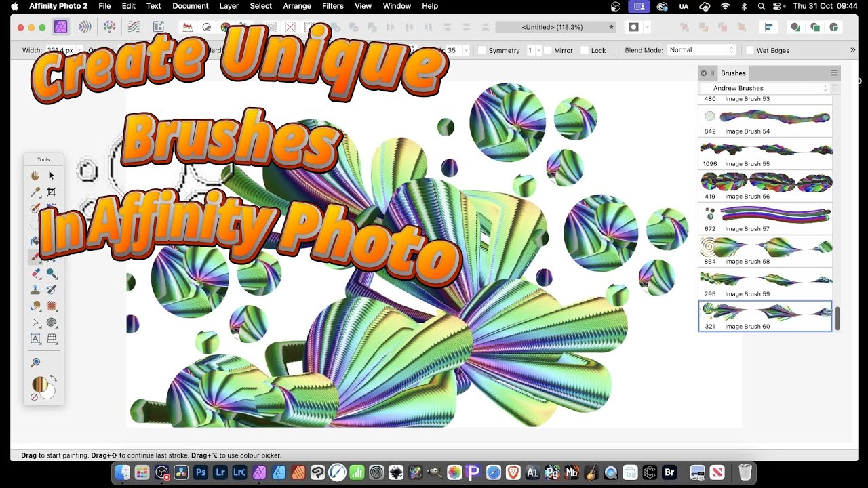Viewport: 868px width, 488px height.
Task: Click the Untitled document title field
Action: pos(555,27)
